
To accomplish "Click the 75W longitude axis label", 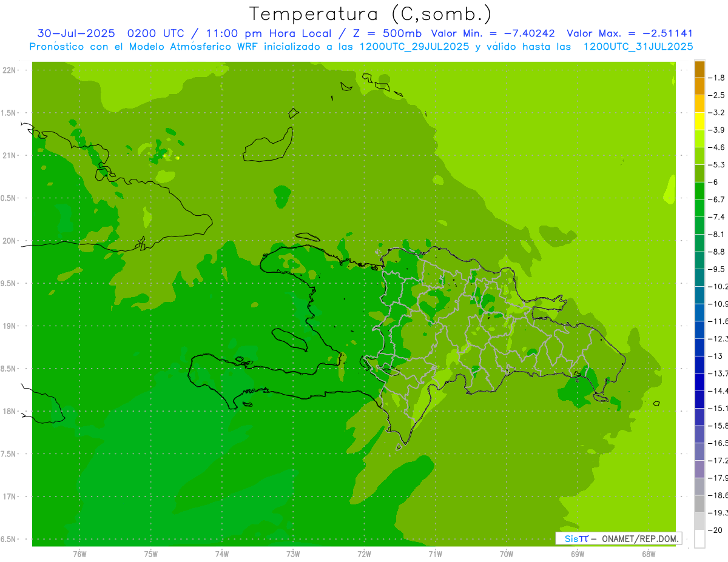I will (151, 553).
